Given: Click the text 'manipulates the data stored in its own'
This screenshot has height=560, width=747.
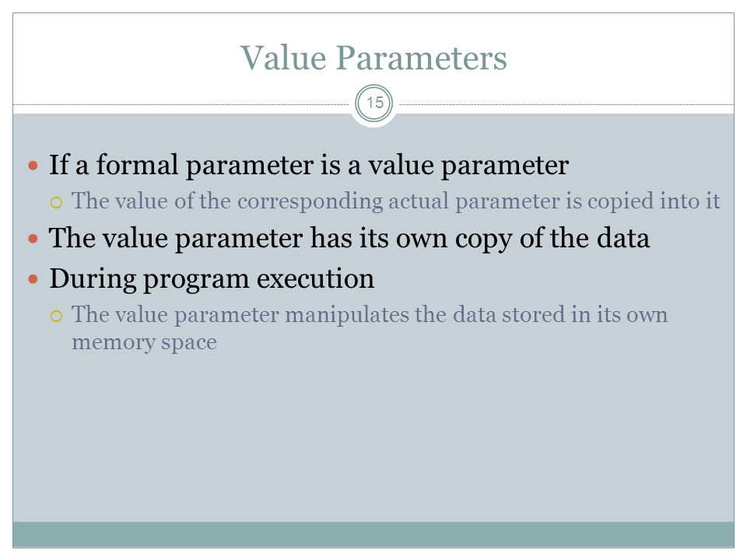Looking at the screenshot, I should click(476, 315).
